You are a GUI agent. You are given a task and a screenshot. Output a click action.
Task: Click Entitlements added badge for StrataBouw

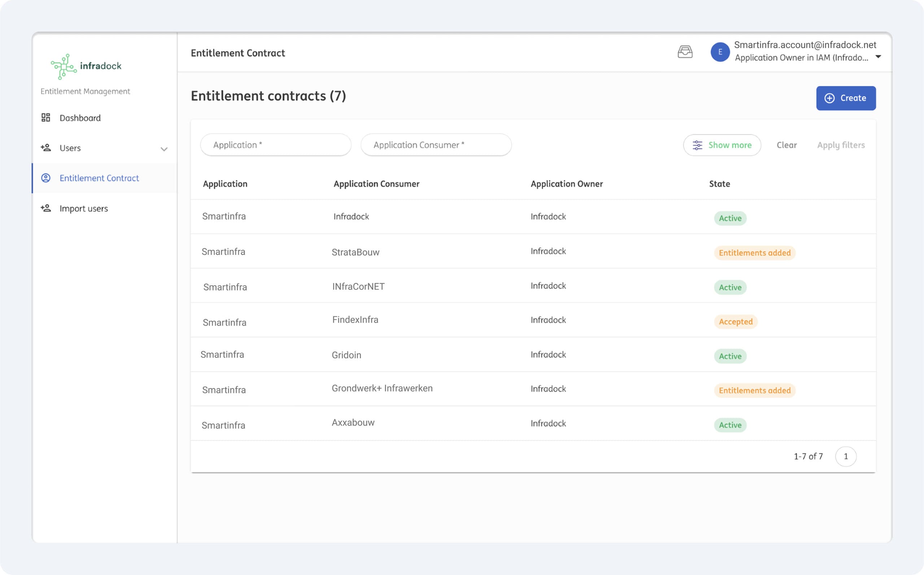(x=754, y=253)
